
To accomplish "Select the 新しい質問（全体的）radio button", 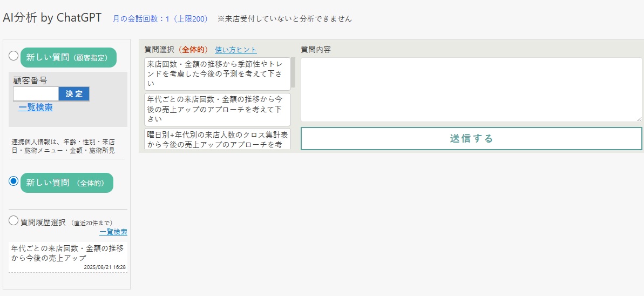I will (x=13, y=181).
